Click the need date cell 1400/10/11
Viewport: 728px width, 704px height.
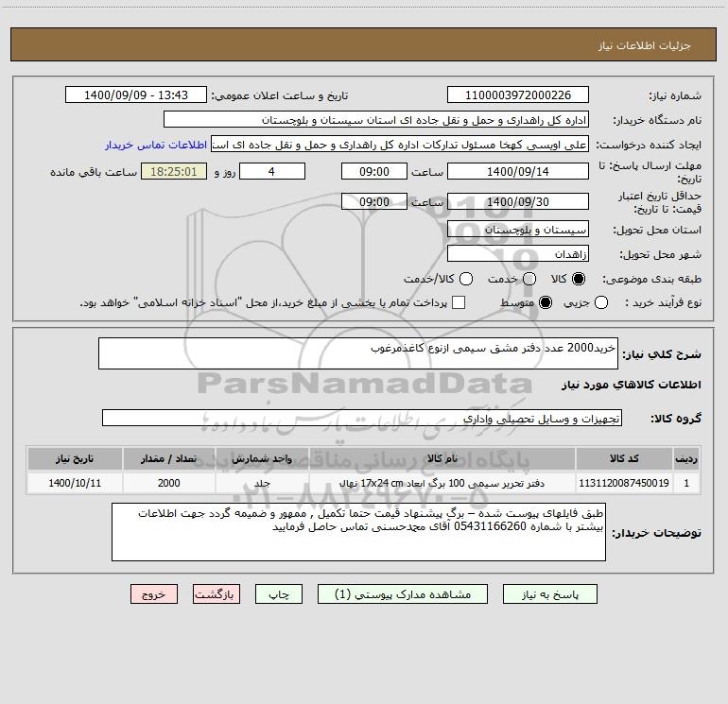click(75, 483)
